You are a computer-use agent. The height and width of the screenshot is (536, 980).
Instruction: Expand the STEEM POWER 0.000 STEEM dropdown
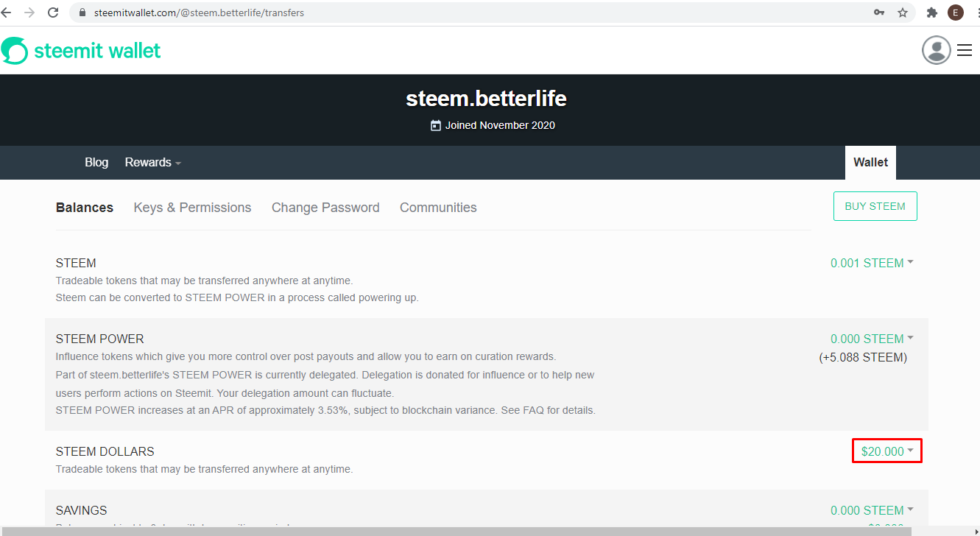(x=872, y=339)
